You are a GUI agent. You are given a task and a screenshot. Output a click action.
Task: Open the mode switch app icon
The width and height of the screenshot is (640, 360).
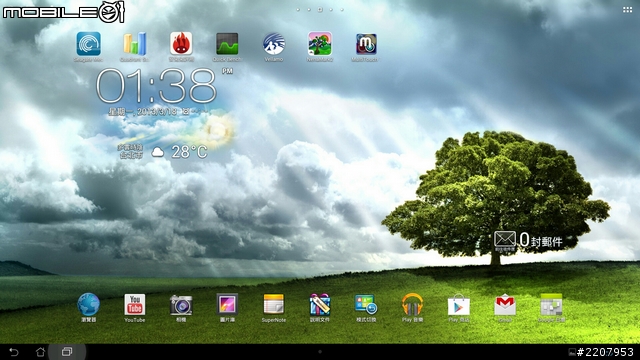point(366,304)
